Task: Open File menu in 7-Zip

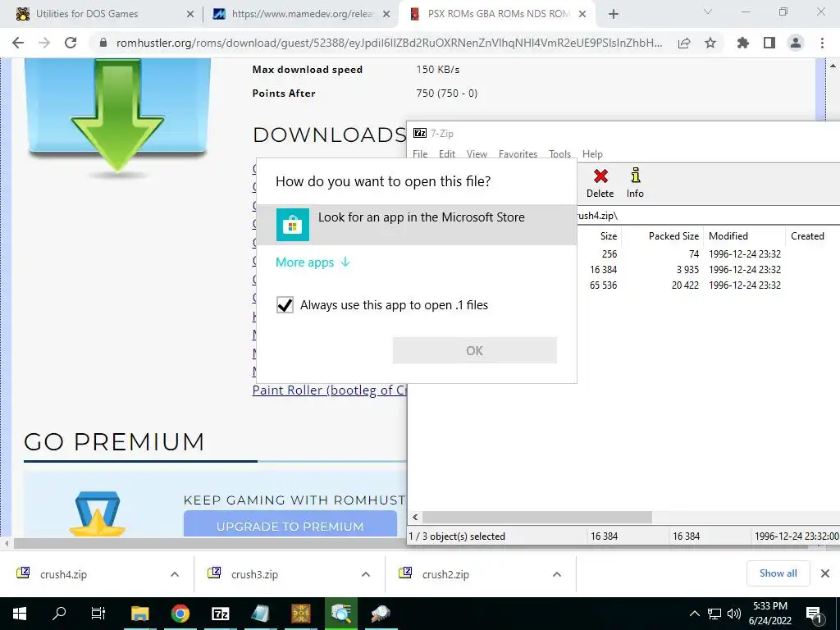Action: [x=420, y=153]
